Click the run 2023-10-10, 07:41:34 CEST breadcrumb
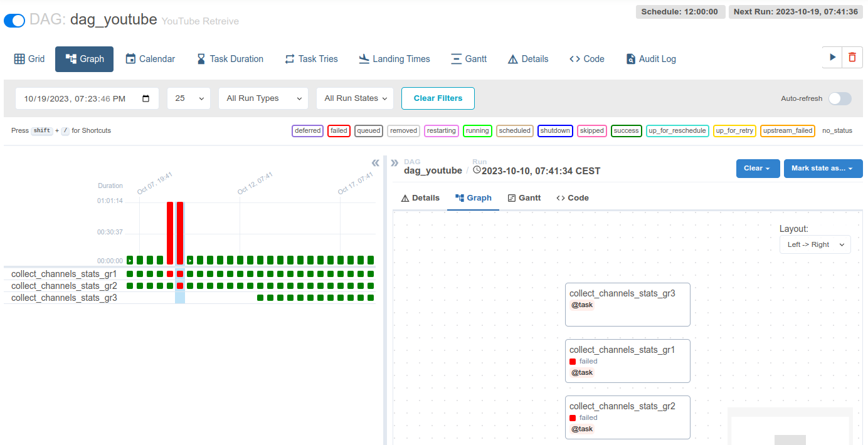This screenshot has height=445, width=868. pyautogui.click(x=536, y=170)
